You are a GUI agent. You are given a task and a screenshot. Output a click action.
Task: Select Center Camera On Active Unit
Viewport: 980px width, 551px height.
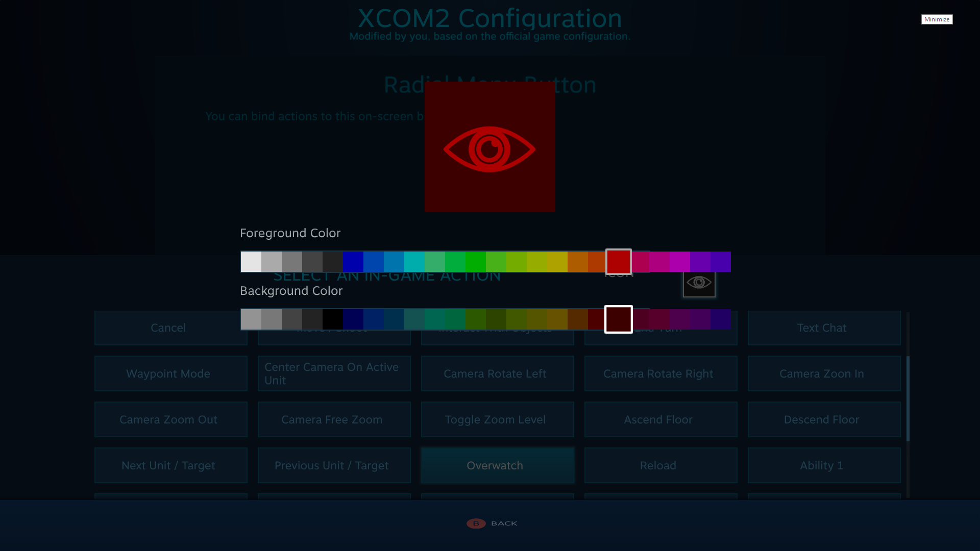[332, 373]
